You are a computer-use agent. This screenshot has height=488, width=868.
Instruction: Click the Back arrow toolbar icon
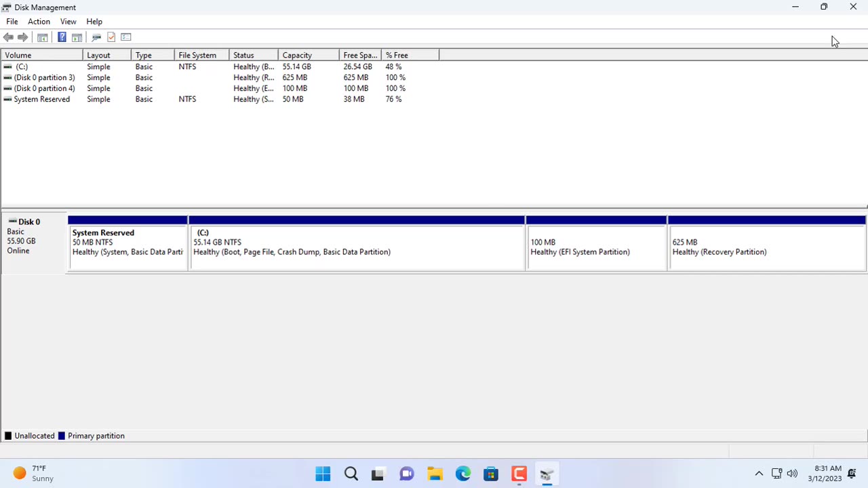pyautogui.click(x=8, y=37)
